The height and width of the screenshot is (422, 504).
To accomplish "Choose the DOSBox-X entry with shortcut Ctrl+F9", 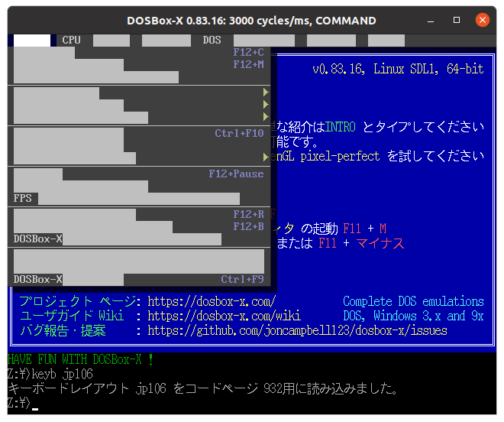I will point(139,279).
